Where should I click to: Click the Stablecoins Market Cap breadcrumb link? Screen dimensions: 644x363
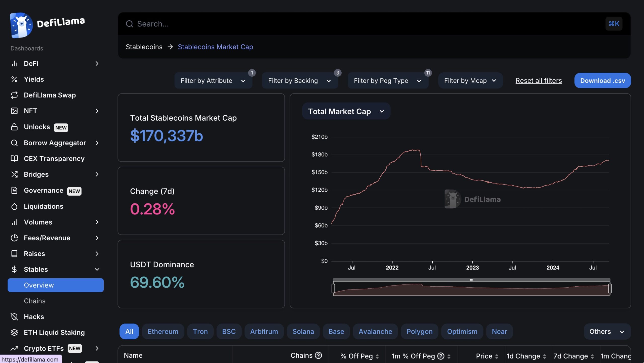(x=215, y=47)
